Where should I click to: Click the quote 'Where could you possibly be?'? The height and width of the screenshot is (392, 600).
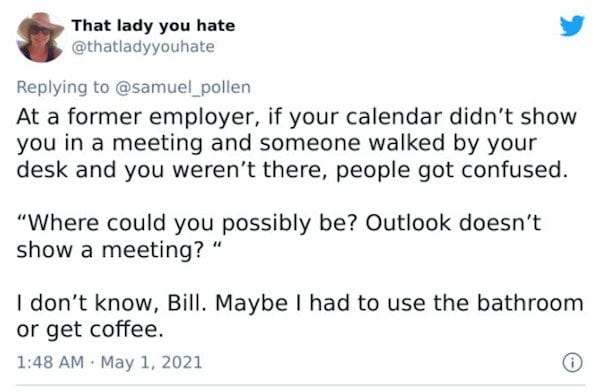click(x=187, y=223)
